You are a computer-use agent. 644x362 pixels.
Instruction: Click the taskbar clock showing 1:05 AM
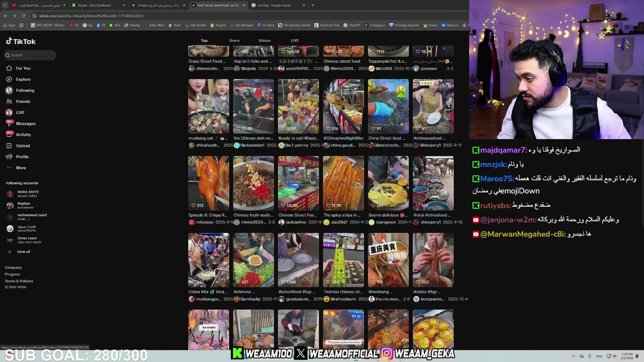click(627, 356)
